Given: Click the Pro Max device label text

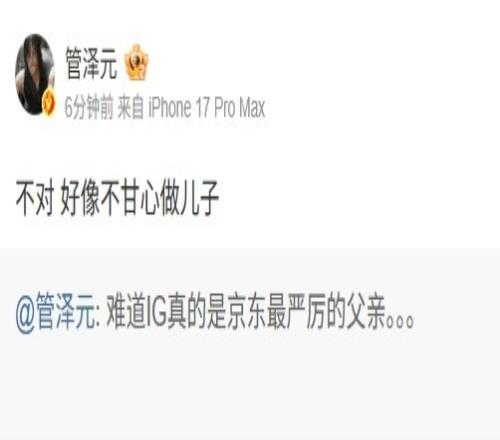Looking at the screenshot, I should pos(239,107).
